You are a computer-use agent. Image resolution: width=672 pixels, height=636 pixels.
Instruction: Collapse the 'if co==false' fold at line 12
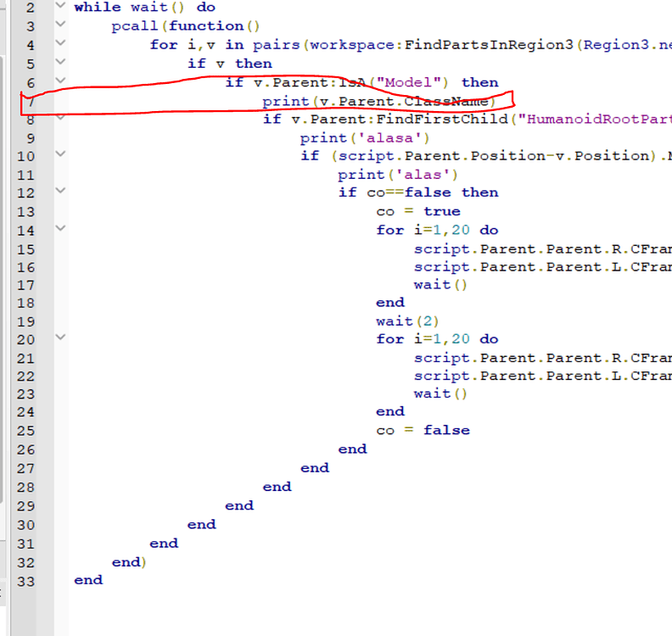(x=61, y=191)
